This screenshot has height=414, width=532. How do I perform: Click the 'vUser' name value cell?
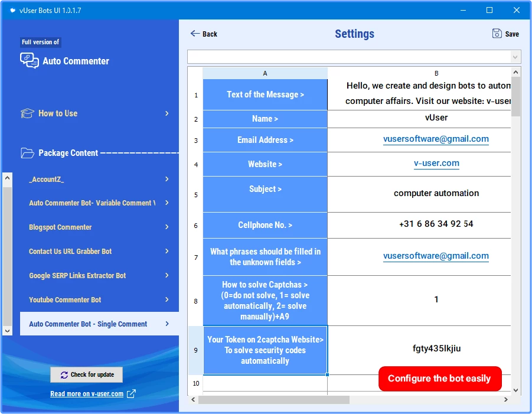(x=419, y=119)
